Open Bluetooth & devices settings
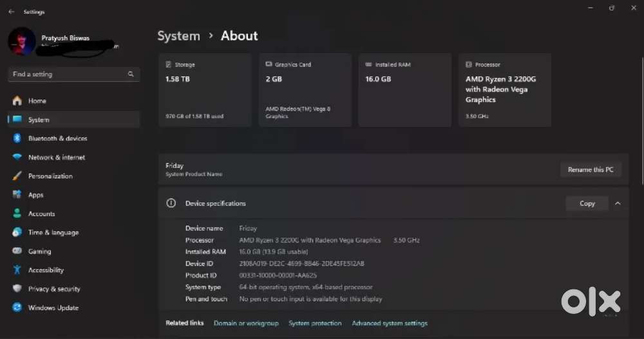Image resolution: width=644 pixels, height=339 pixels. pos(57,138)
